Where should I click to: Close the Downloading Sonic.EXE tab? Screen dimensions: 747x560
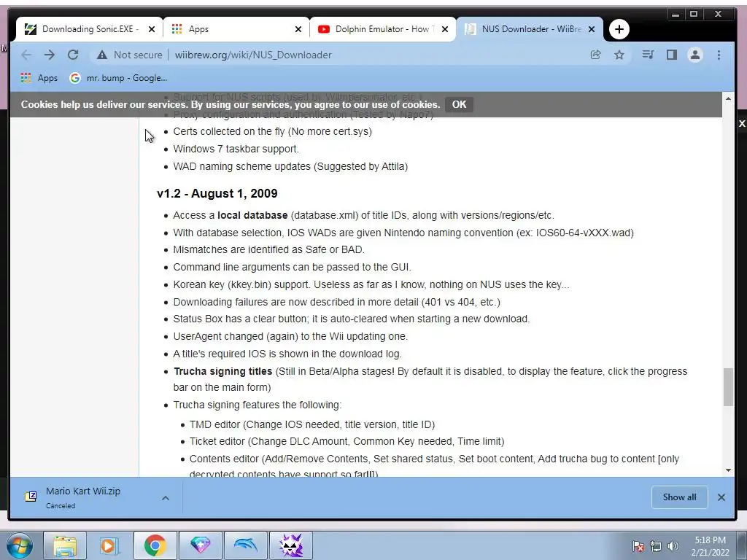(152, 29)
